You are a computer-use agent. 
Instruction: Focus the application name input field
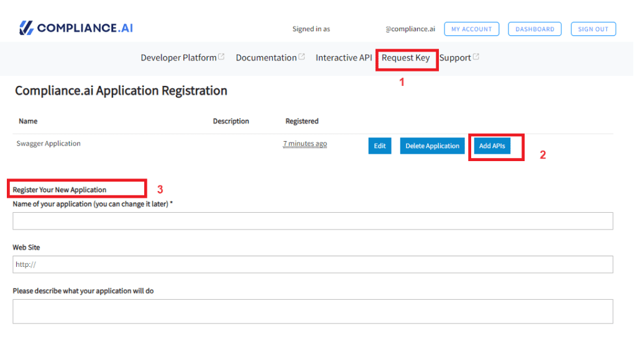coord(313,221)
